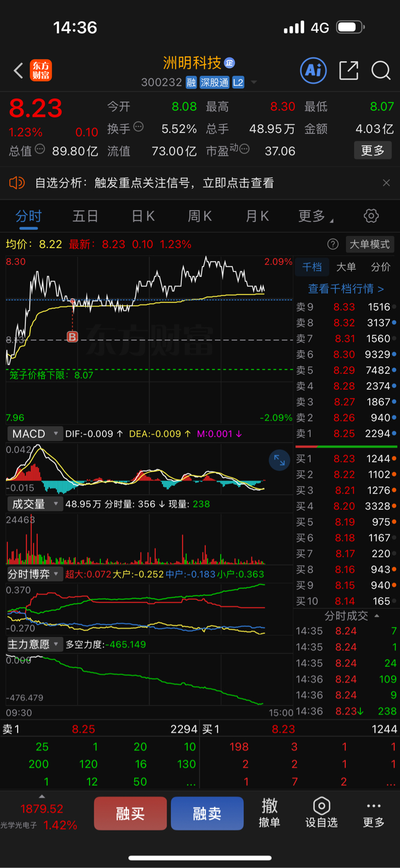Open the 东方财富 logo icon
The image size is (400, 868).
[x=41, y=70]
